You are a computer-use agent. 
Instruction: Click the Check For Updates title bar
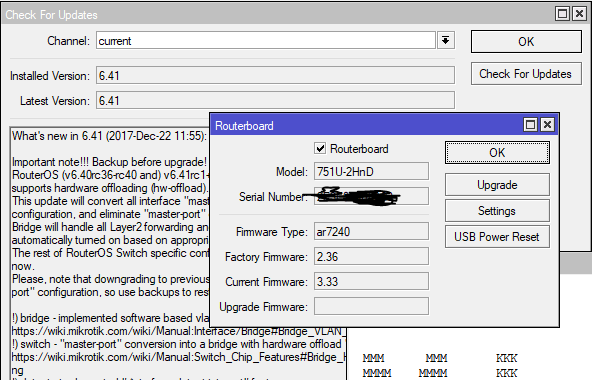(x=278, y=14)
